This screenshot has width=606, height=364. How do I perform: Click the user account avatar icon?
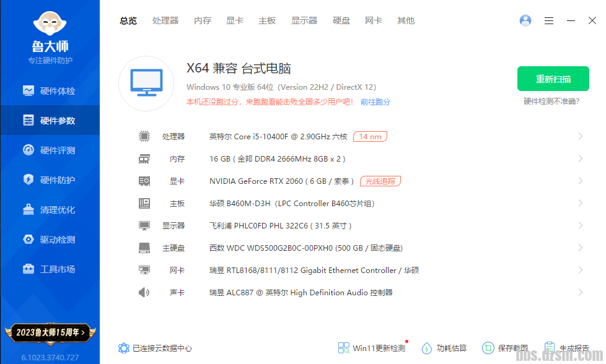tap(525, 20)
